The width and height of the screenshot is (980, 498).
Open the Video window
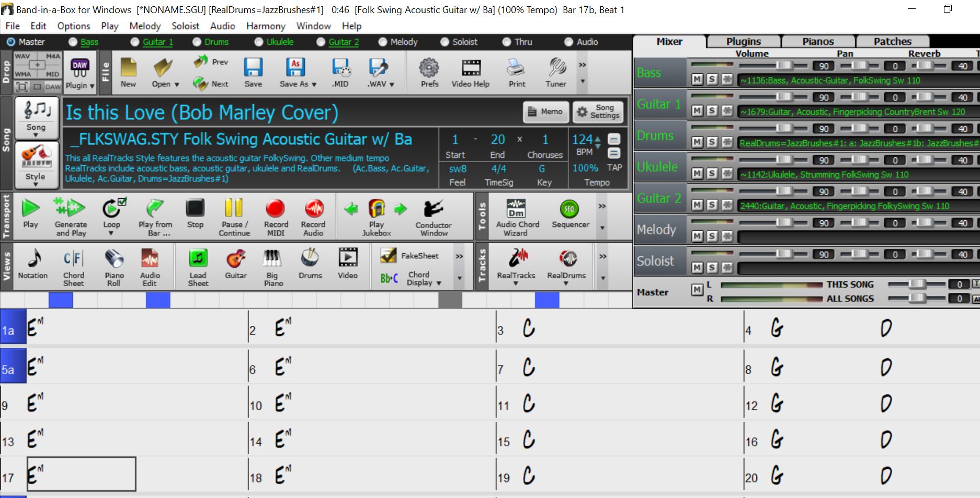(348, 264)
